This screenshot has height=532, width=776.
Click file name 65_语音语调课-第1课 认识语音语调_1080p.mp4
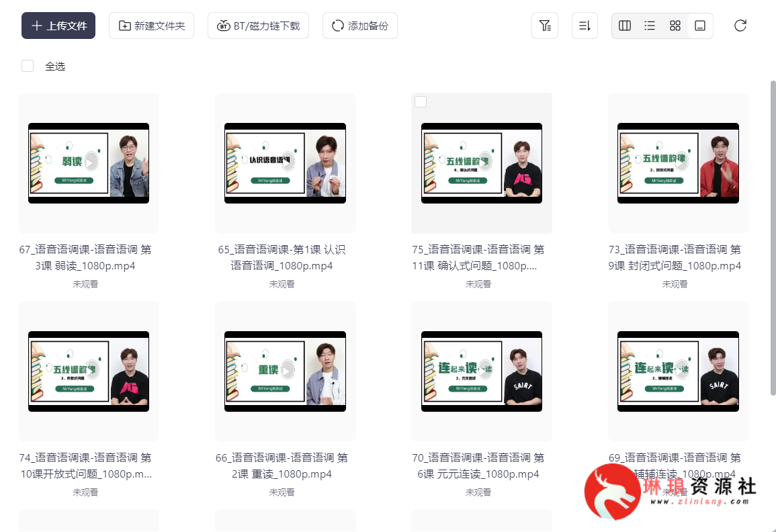pos(282,258)
